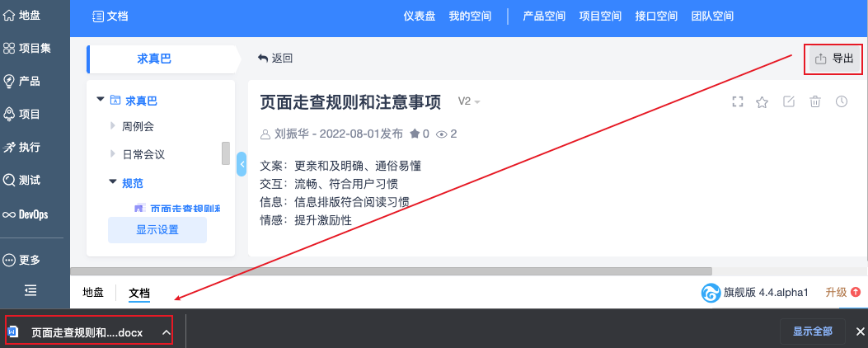Image resolution: width=868 pixels, height=348 pixels.
Task: Collapse the 求真巴 tree root
Action: 101,99
